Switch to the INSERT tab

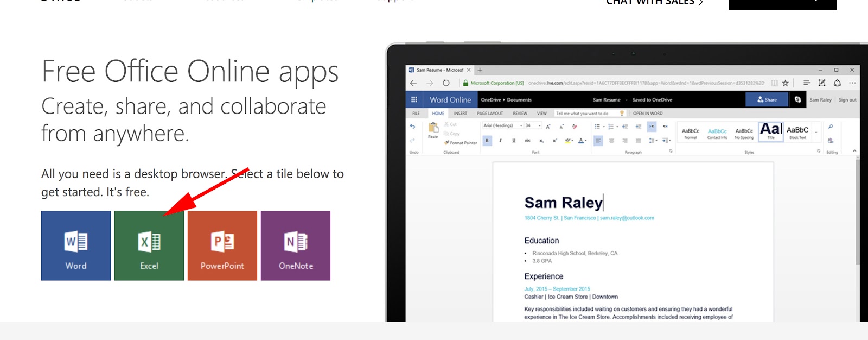pyautogui.click(x=461, y=114)
